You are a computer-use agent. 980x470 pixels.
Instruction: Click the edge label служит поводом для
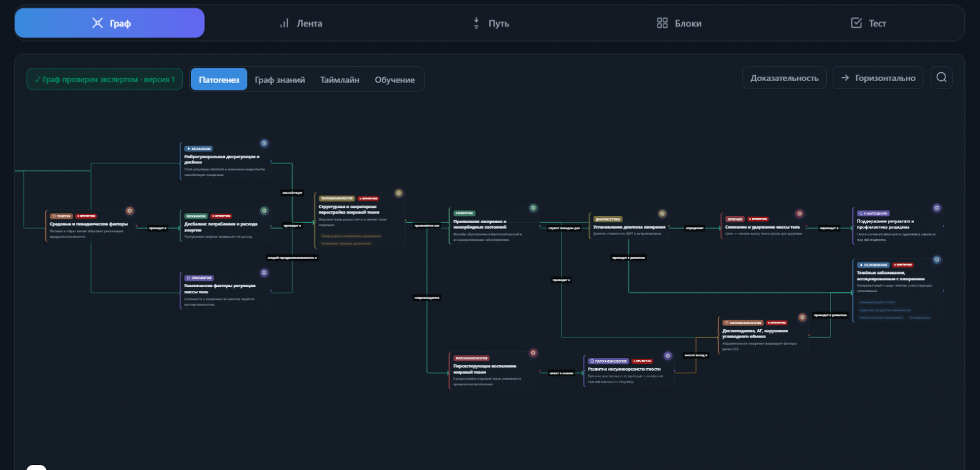[x=563, y=228]
